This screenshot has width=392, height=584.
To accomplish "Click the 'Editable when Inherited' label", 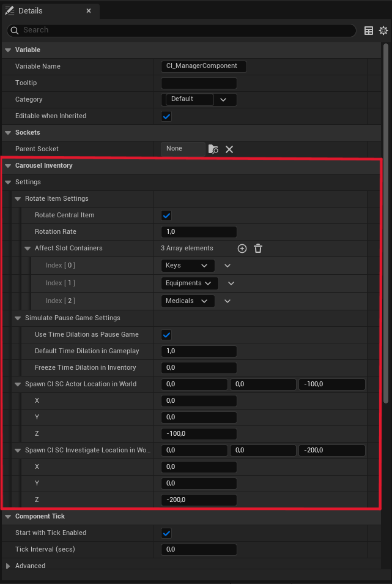I will pyautogui.click(x=51, y=116).
